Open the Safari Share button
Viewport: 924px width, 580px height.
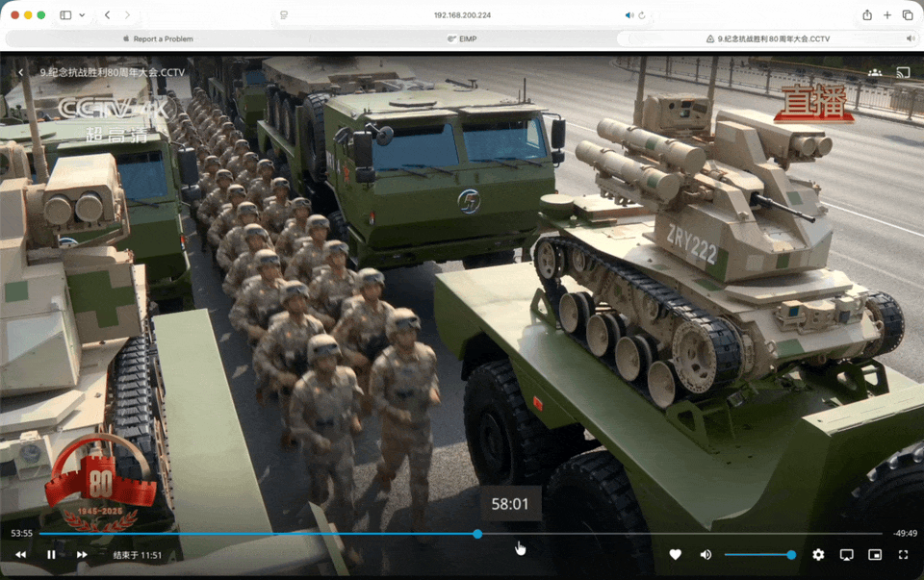867,15
